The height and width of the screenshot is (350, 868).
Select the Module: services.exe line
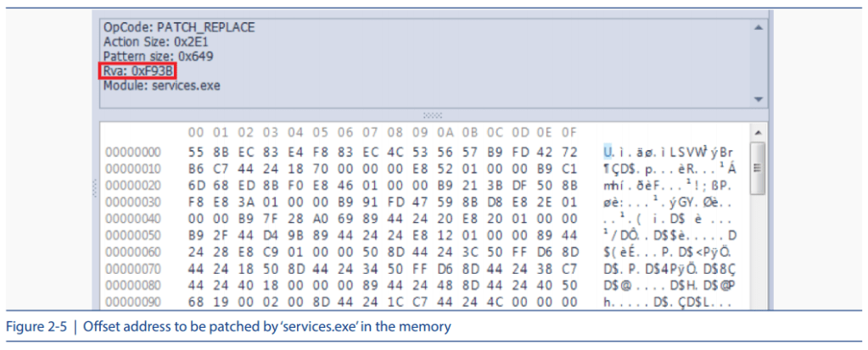coord(163,86)
